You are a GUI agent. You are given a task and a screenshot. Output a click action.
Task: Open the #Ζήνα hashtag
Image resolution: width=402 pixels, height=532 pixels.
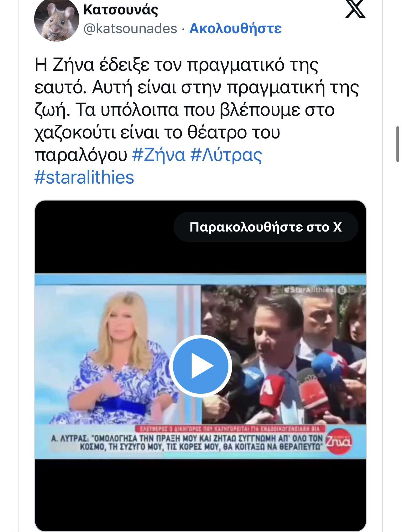(x=159, y=155)
